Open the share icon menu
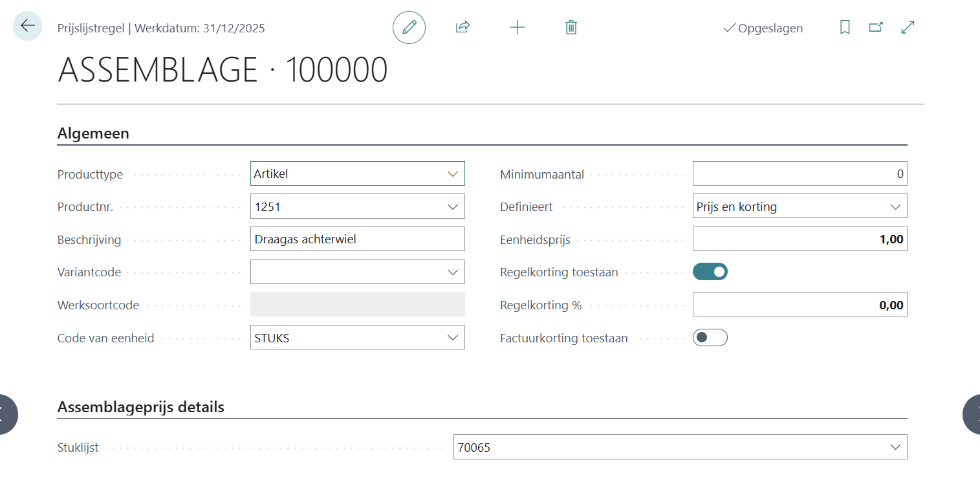The width and height of the screenshot is (980, 497). click(463, 27)
